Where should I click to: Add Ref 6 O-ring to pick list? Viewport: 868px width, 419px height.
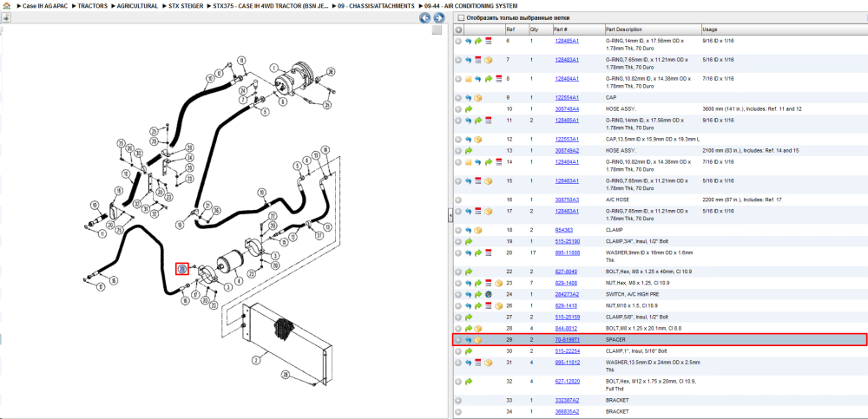pyautogui.click(x=458, y=41)
